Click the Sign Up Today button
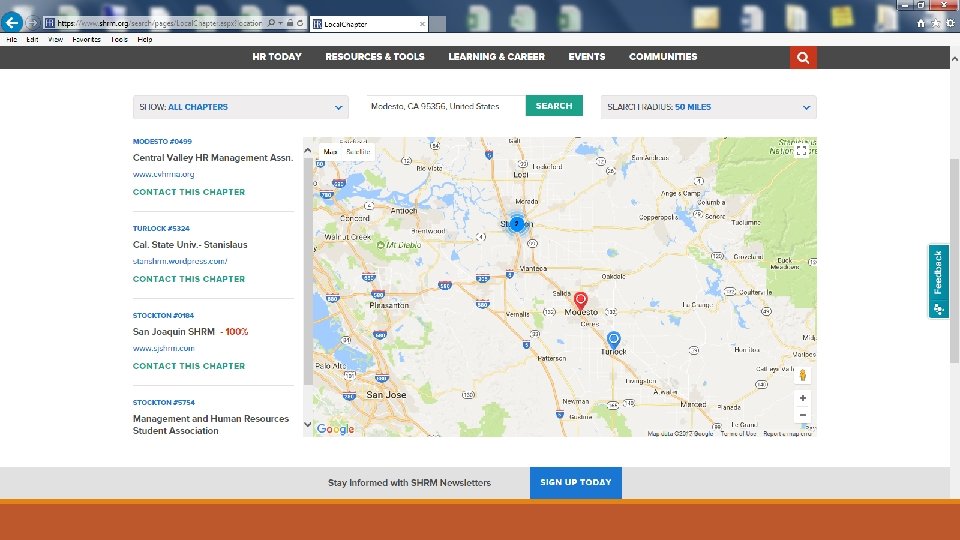The width and height of the screenshot is (960, 540). 576,482
